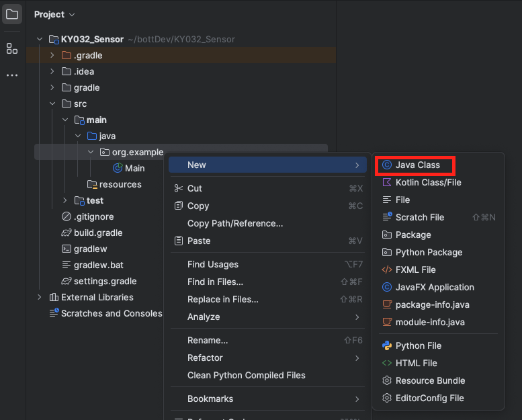Open the Structure tool window icon
The width and height of the screenshot is (522, 420).
[x=12, y=48]
